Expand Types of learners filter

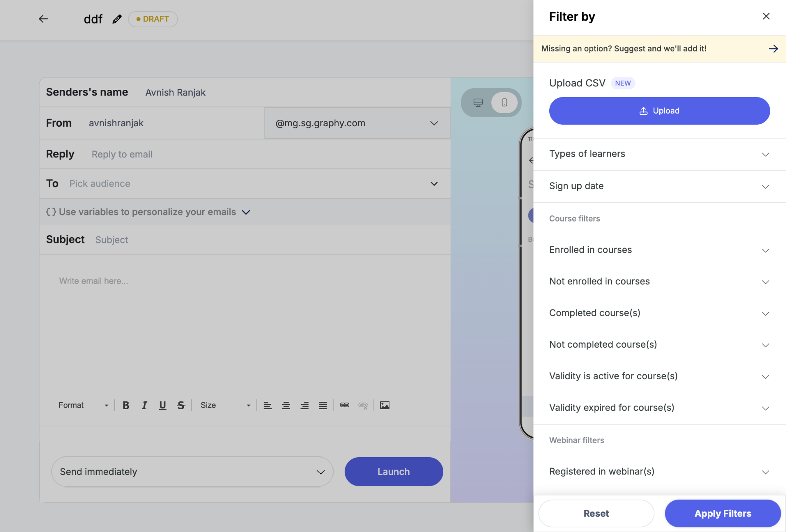659,154
